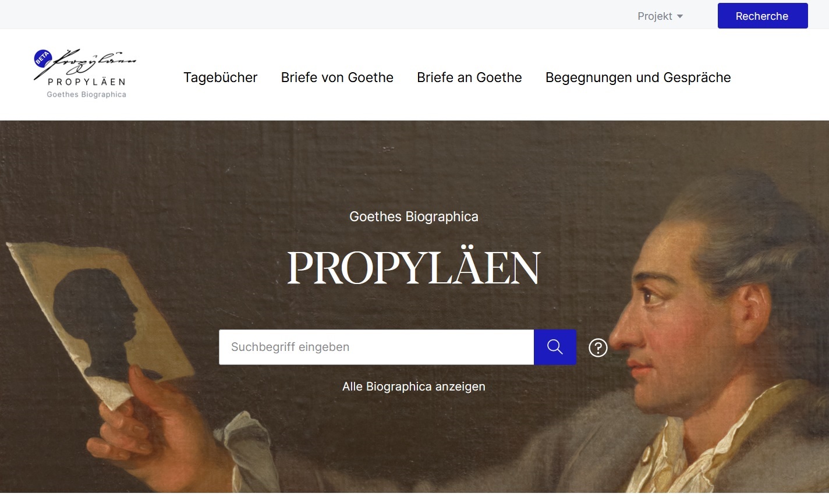Viewport: 829px width, 504px height.
Task: Click the gray Goethes Biographica logo caption
Action: coord(86,94)
